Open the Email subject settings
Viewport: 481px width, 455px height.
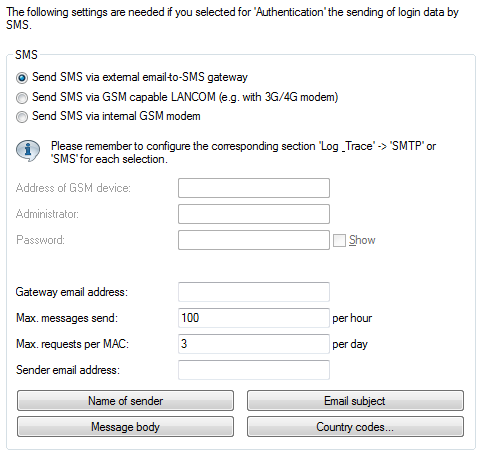(355, 401)
